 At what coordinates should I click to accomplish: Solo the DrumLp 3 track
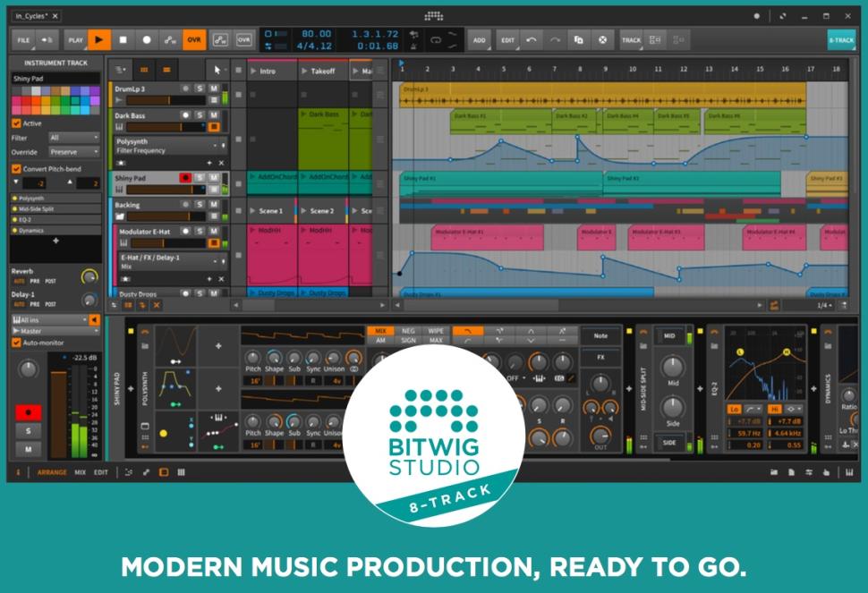tap(200, 89)
